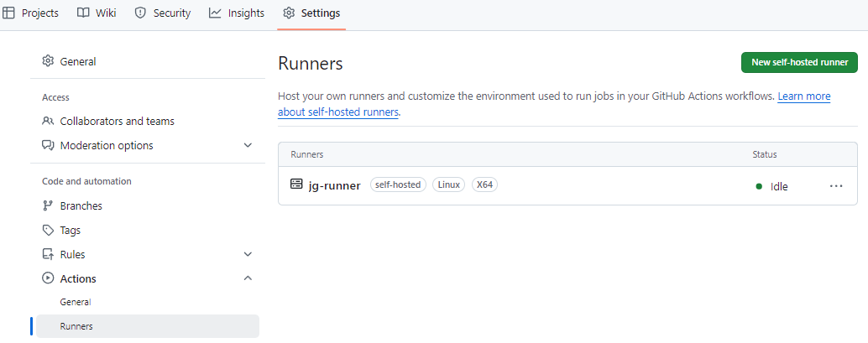The image size is (868, 343).
Task: Open Collaborators and teams
Action: pyautogui.click(x=148, y=121)
